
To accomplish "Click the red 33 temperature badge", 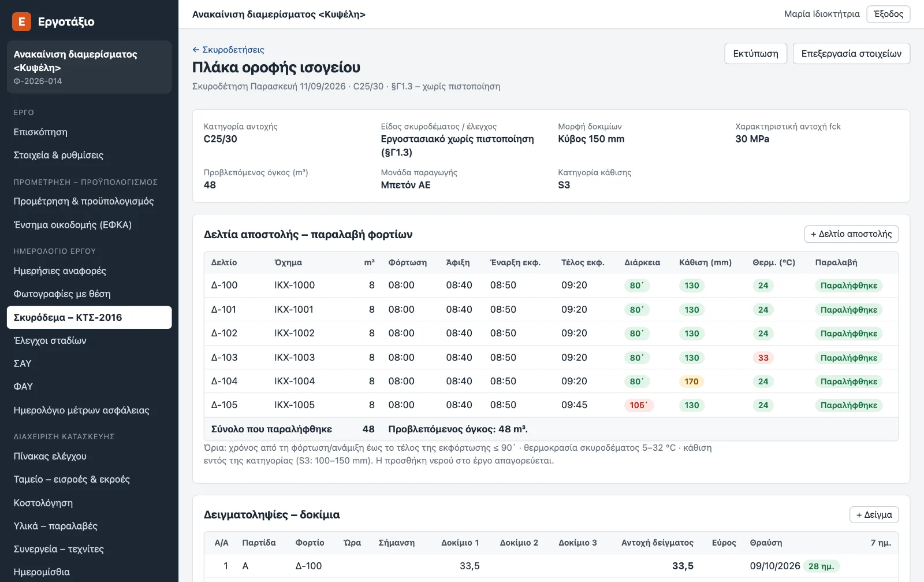I will (763, 358).
